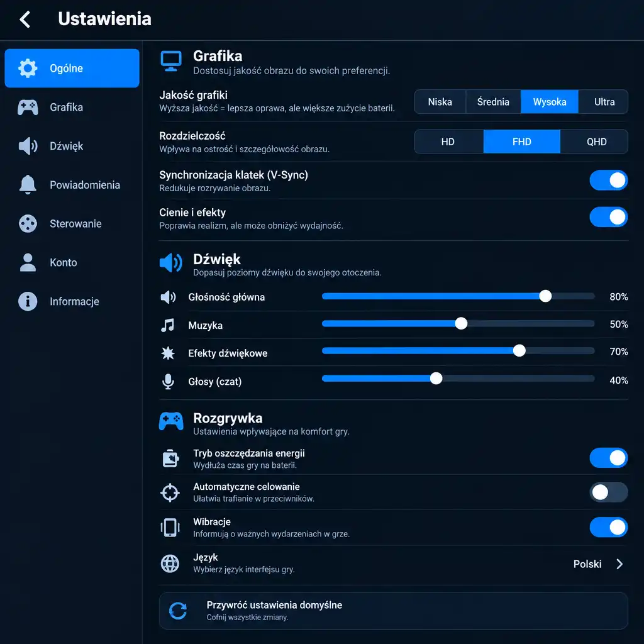Click the speaker icon next to Głośność główna
The height and width of the screenshot is (644, 644).
(168, 297)
